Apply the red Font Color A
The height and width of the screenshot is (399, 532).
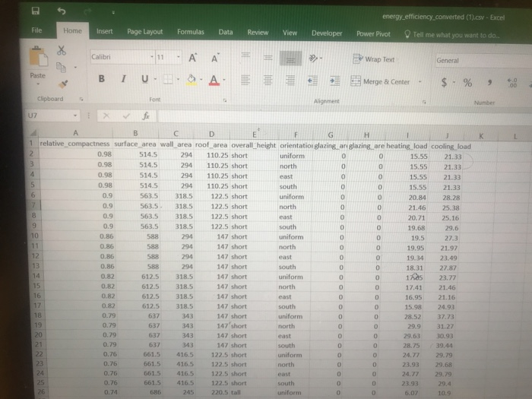[x=214, y=81]
